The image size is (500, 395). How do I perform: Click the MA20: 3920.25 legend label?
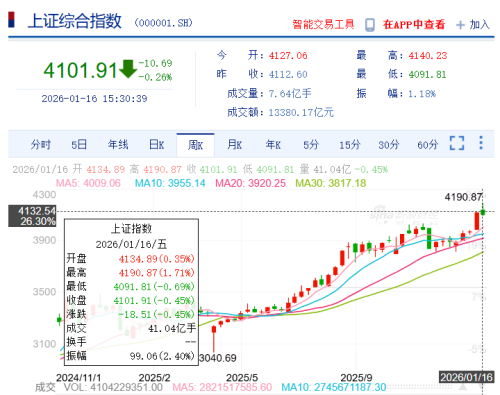[x=250, y=183]
